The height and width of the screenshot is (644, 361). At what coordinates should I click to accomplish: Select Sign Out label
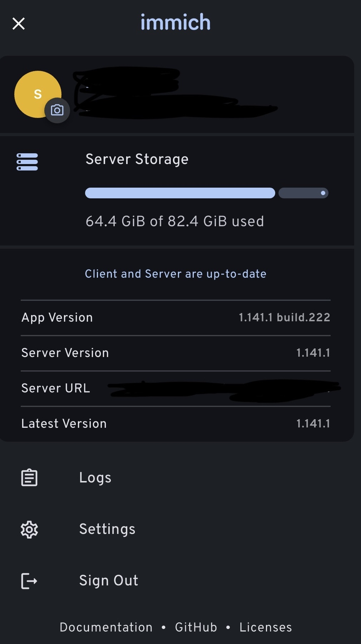109,581
